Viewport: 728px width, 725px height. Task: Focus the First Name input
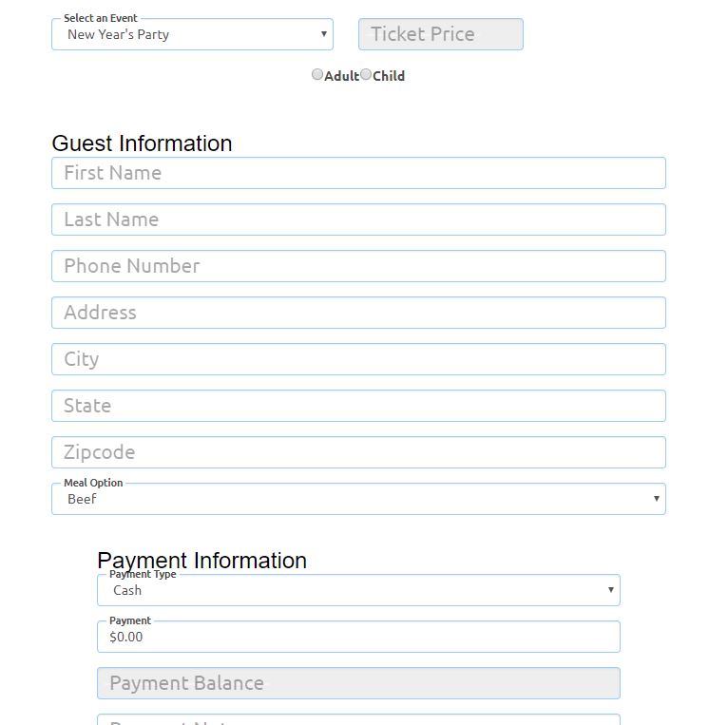(358, 173)
